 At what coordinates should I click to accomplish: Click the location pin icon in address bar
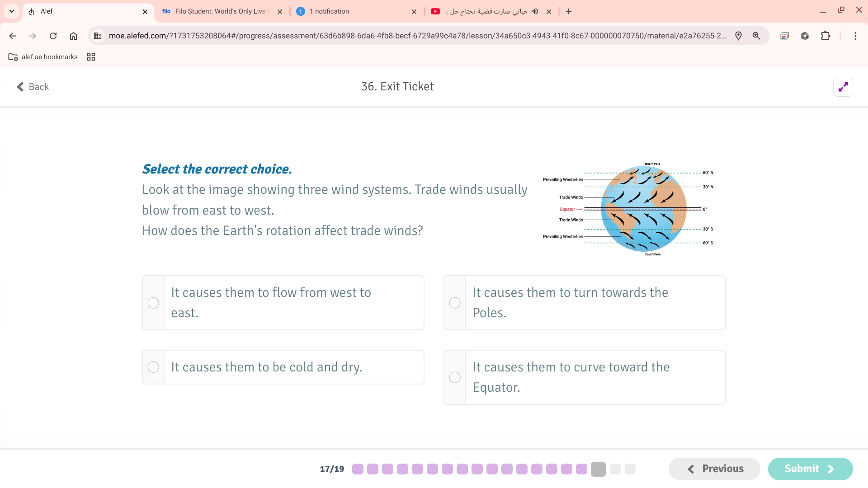738,36
